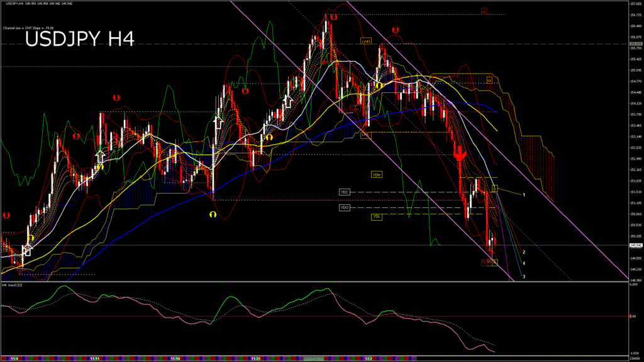Click the 11/11 date on time axis

click(x=95, y=359)
